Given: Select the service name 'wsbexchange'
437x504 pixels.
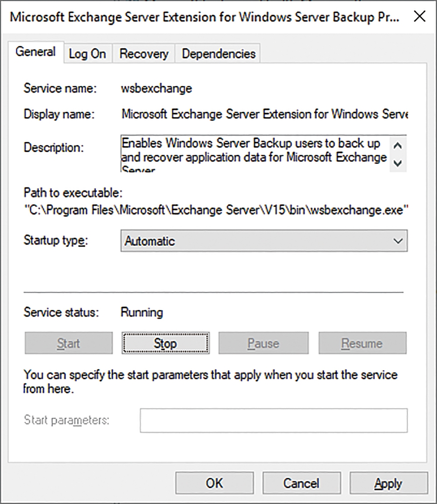Looking at the screenshot, I should (156, 88).
